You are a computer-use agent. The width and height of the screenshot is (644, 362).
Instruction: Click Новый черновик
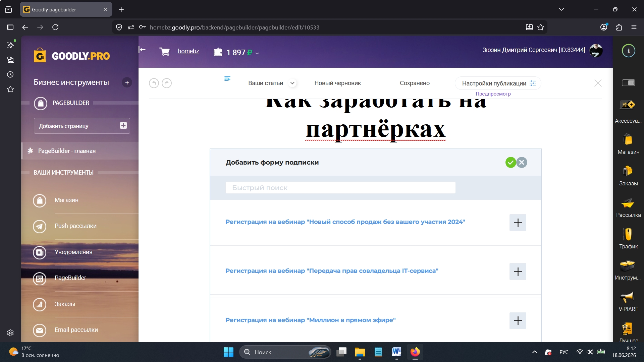[x=337, y=83]
